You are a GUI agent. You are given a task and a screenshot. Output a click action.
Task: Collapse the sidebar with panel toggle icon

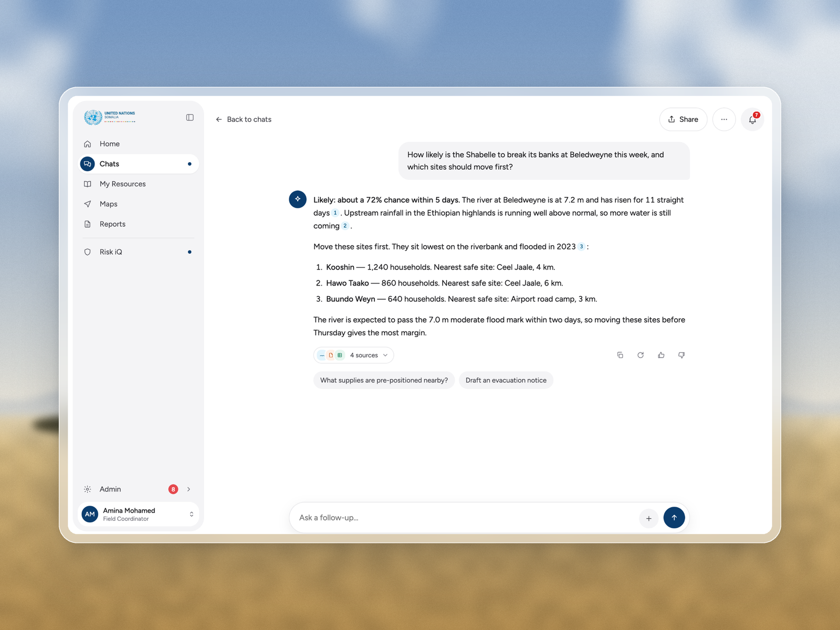click(x=190, y=118)
